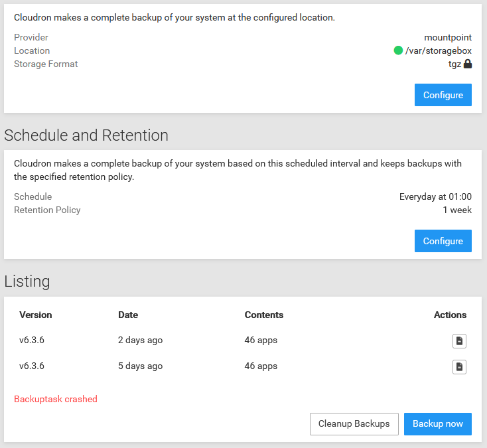Click the /var/storagebox location value

[x=439, y=50]
